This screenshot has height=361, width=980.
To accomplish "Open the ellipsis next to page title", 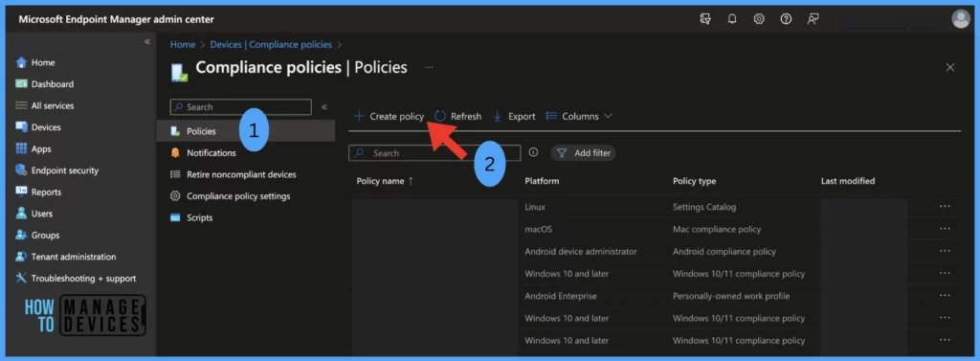I will 429,67.
